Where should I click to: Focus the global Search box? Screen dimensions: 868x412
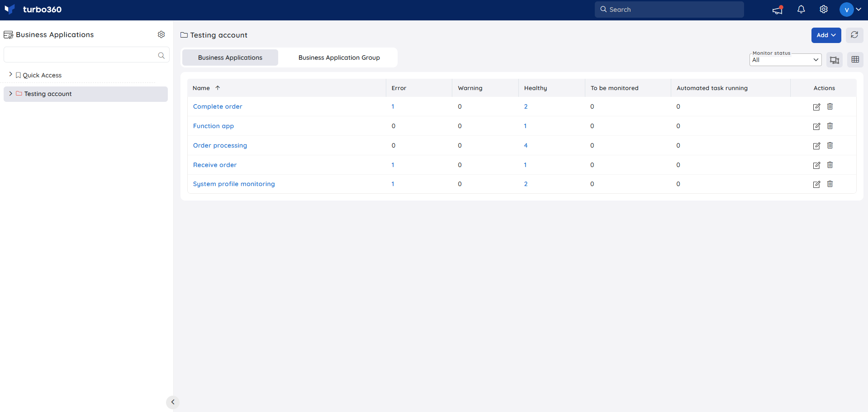[x=669, y=10]
